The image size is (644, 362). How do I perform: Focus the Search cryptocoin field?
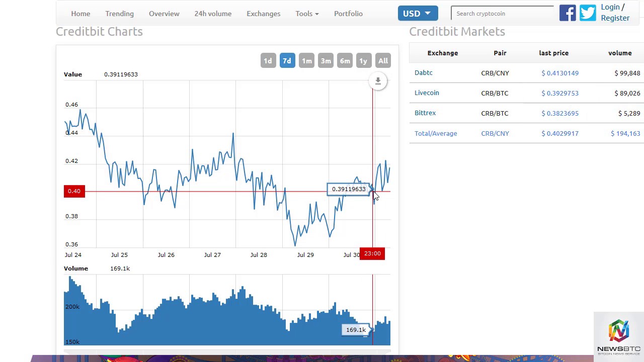click(x=502, y=14)
